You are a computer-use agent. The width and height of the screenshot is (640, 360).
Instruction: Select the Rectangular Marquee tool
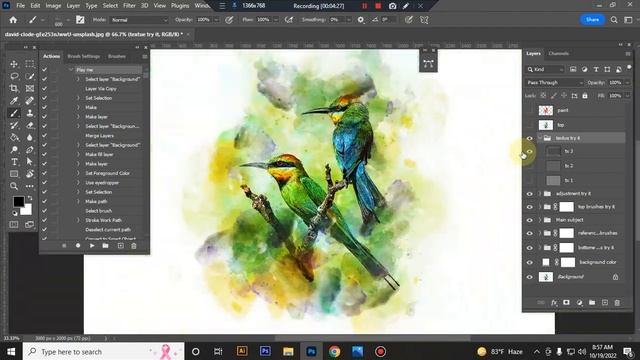30,64
